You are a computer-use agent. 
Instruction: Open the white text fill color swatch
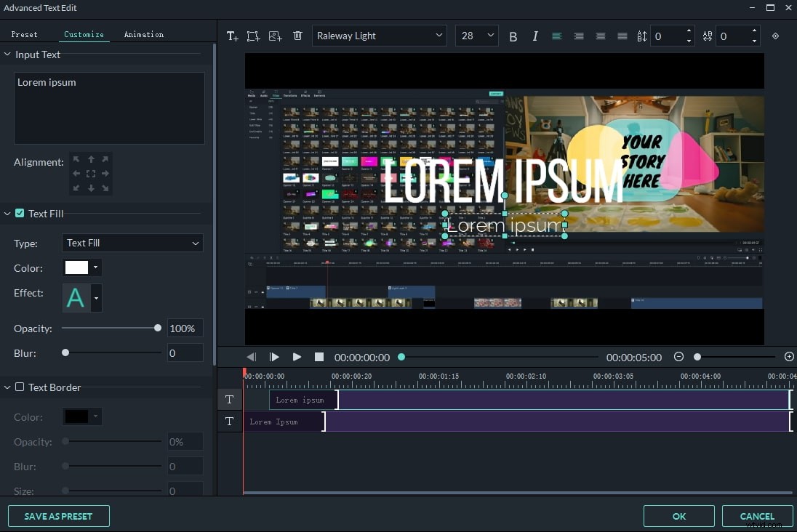[77, 268]
